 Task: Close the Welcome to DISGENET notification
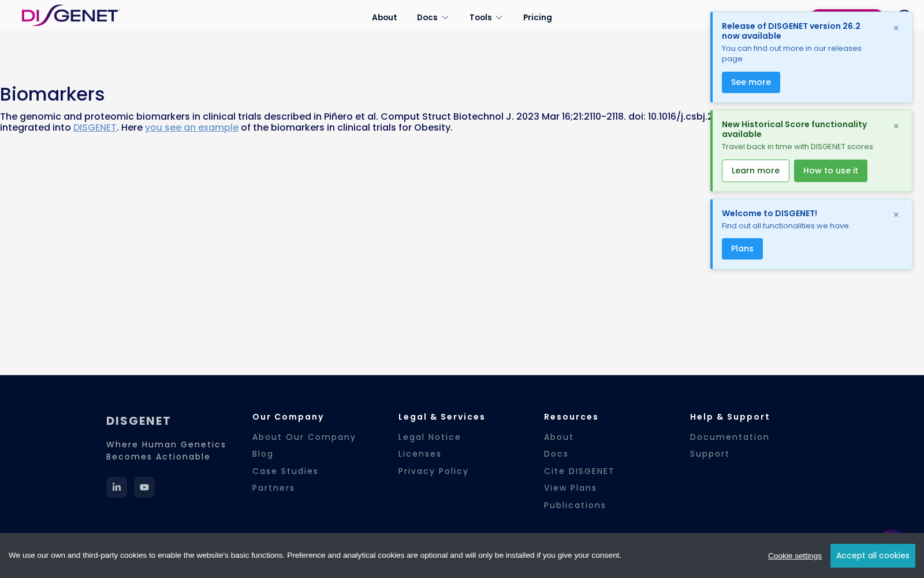click(x=896, y=215)
